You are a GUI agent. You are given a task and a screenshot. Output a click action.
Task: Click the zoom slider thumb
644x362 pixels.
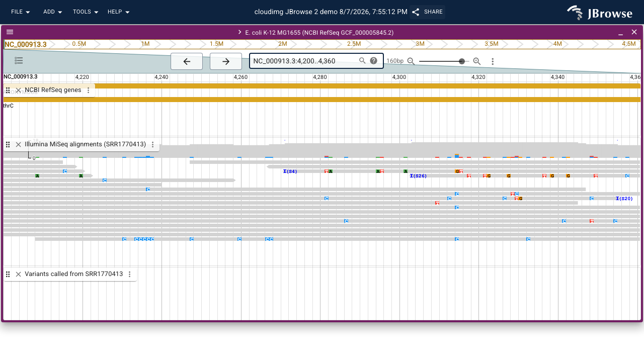tap(462, 61)
